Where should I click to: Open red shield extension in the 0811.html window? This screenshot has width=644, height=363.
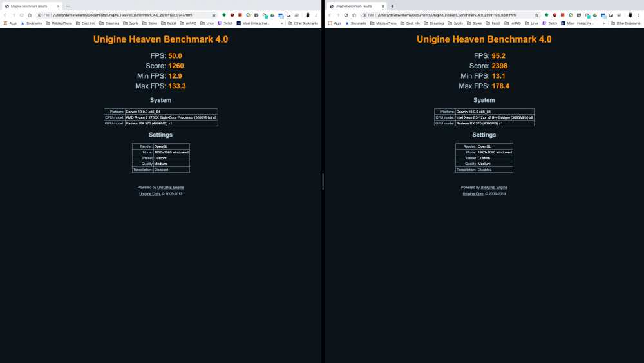tap(554, 15)
